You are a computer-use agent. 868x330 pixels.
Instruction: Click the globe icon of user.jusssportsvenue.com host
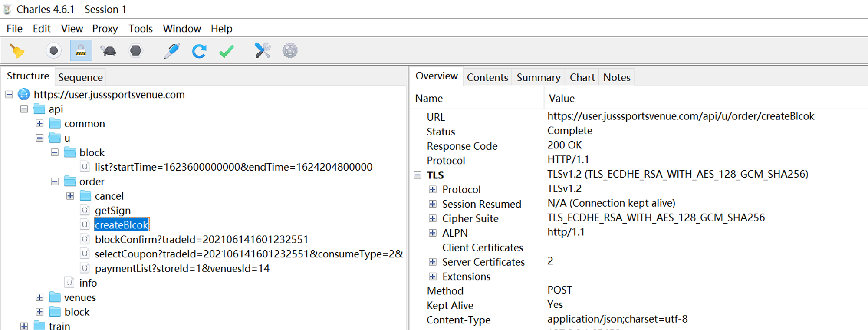click(24, 94)
